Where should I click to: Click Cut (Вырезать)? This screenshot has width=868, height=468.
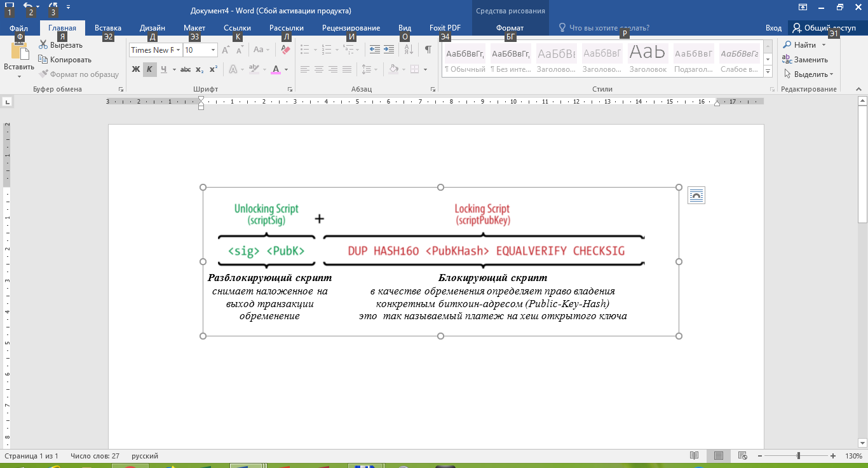point(60,45)
